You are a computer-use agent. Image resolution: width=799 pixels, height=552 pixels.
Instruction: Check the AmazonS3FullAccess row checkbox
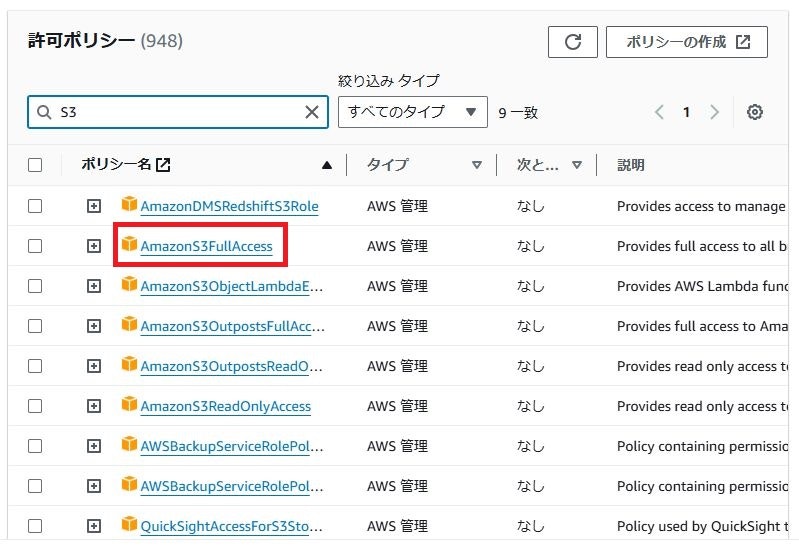point(35,246)
